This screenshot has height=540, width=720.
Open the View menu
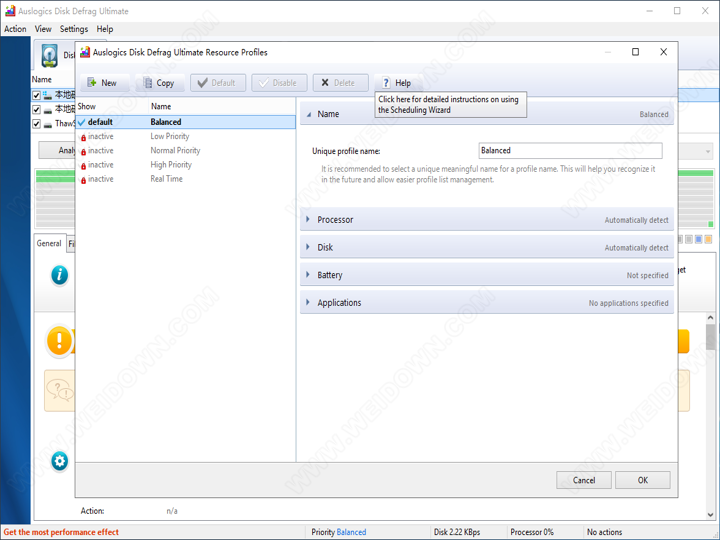[x=43, y=29]
